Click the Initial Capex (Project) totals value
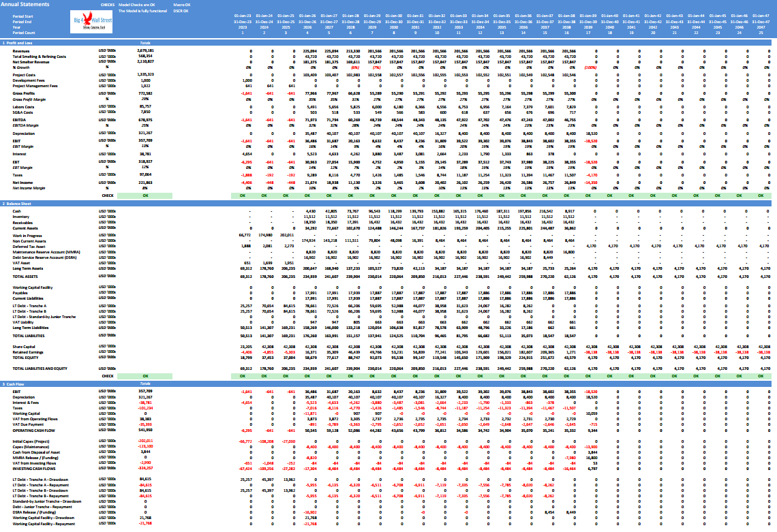The height and width of the screenshot is (532, 777). point(145,441)
